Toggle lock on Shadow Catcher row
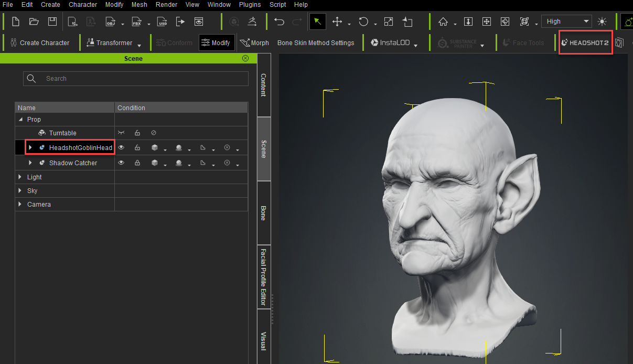633x364 pixels. click(137, 163)
